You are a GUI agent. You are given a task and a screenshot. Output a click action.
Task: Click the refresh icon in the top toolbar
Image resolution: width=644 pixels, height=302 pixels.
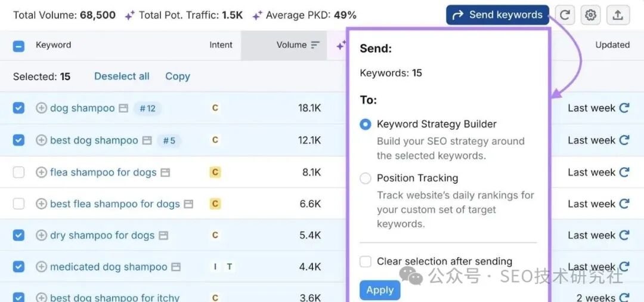point(565,15)
